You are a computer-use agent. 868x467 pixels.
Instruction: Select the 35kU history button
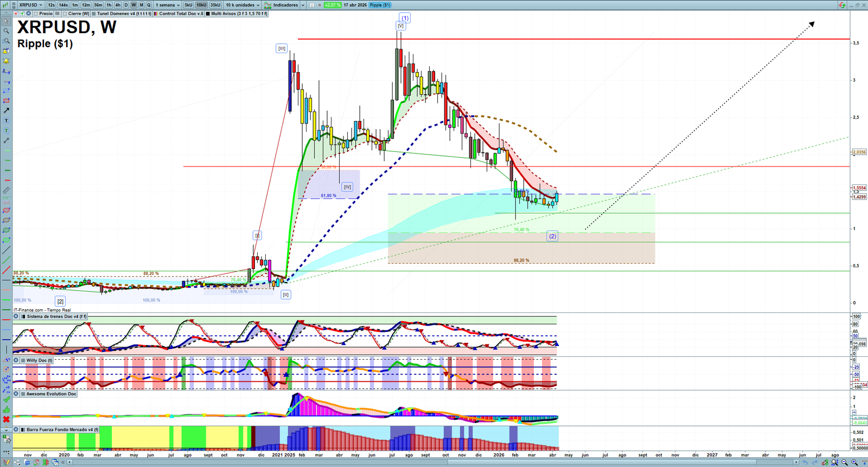click(x=215, y=5)
